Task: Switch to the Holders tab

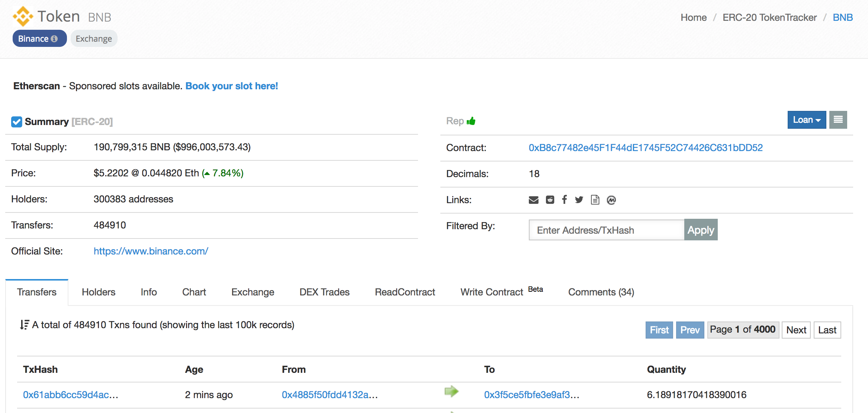Action: (x=99, y=292)
